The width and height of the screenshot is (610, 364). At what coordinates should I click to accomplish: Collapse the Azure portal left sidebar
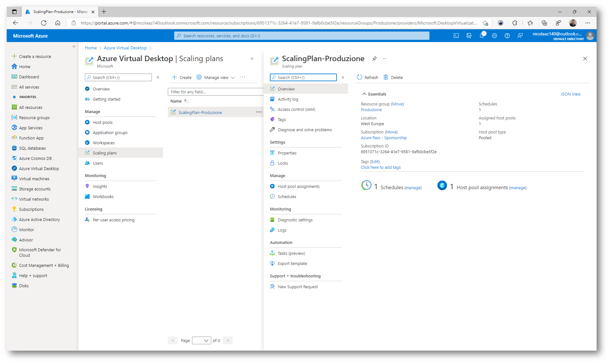[x=74, y=46]
